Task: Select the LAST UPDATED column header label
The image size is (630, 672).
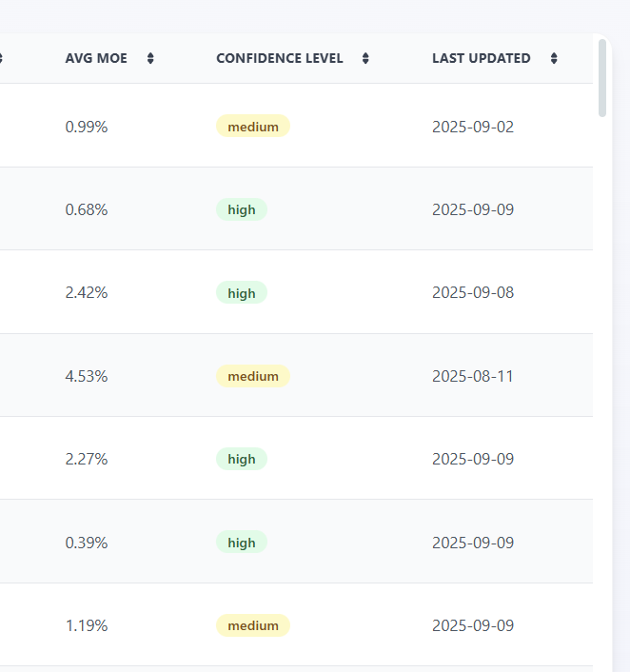Action: click(x=481, y=59)
